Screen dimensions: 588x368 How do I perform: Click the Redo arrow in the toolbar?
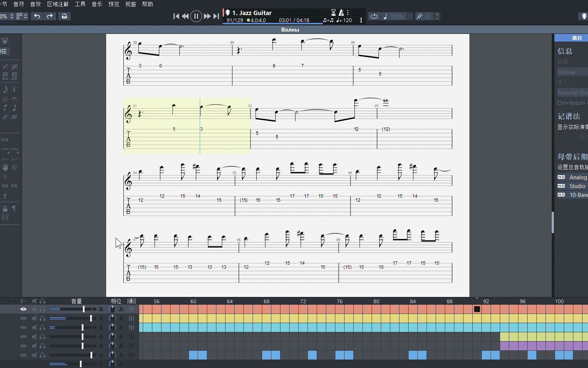coord(50,16)
